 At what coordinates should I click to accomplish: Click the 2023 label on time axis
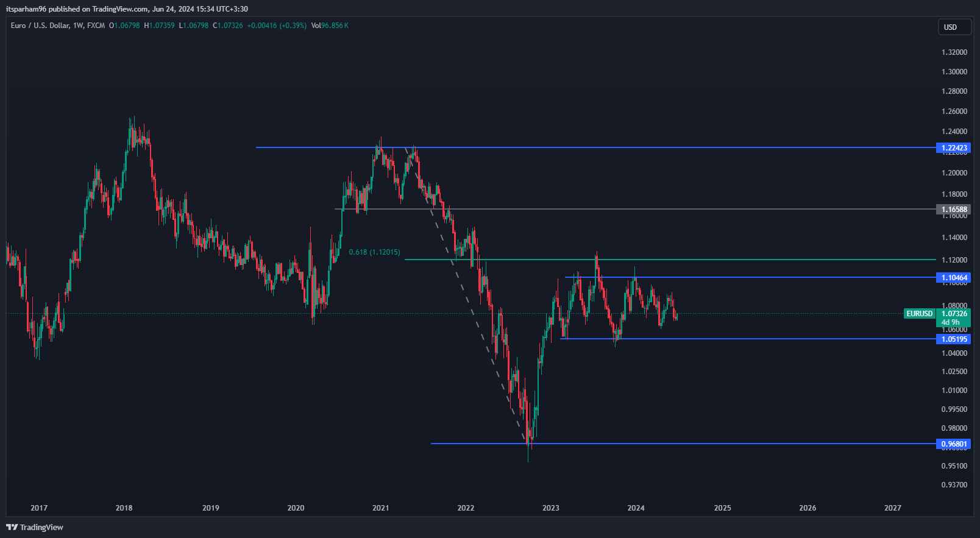tap(550, 508)
